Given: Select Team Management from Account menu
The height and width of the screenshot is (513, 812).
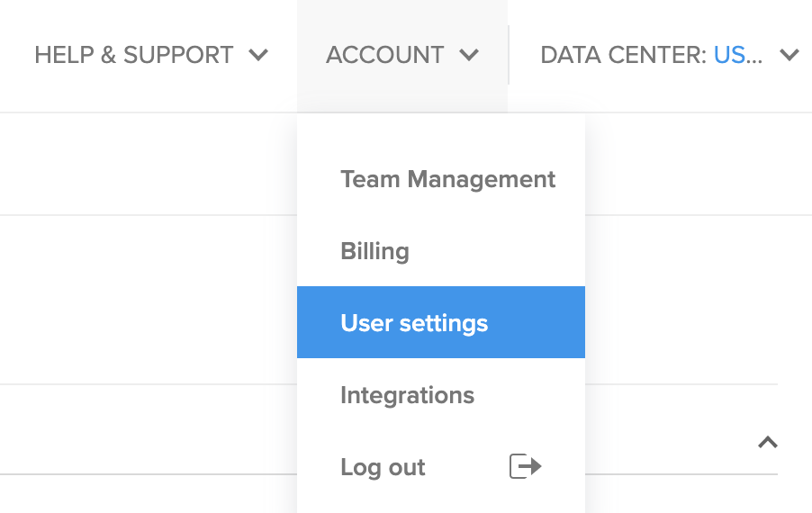Looking at the screenshot, I should (441, 179).
